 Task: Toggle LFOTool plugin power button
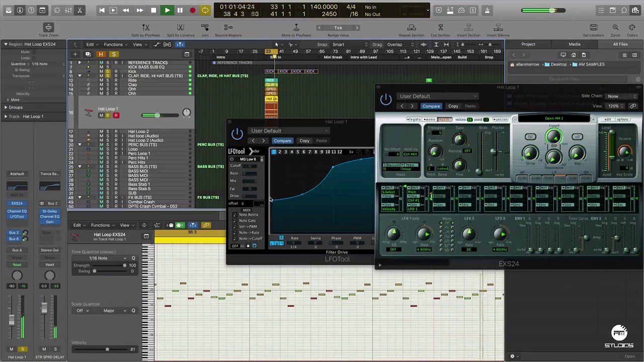click(237, 134)
